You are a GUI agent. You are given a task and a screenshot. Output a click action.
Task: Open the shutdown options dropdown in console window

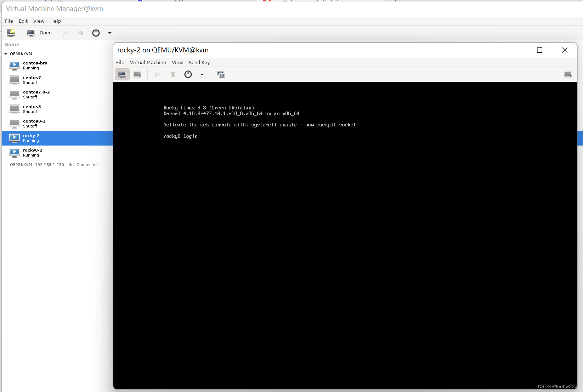(202, 74)
